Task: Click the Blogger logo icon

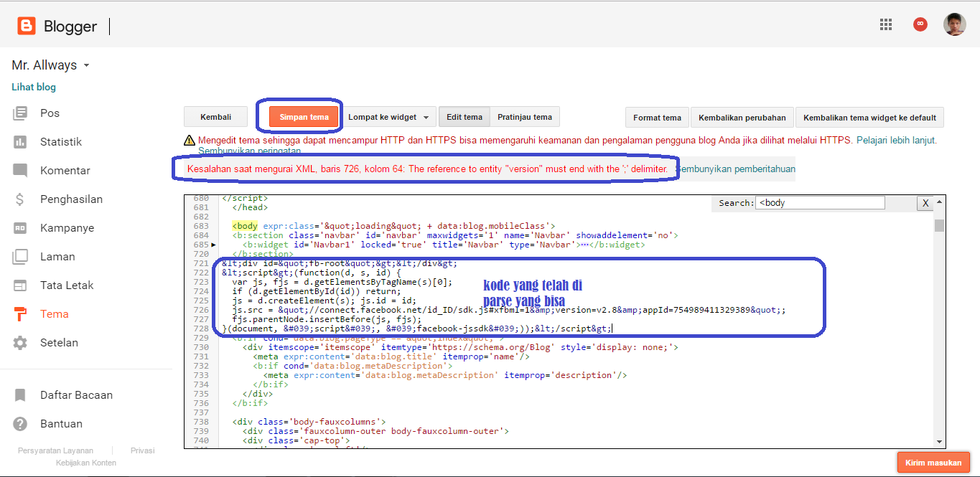Action: [x=27, y=27]
